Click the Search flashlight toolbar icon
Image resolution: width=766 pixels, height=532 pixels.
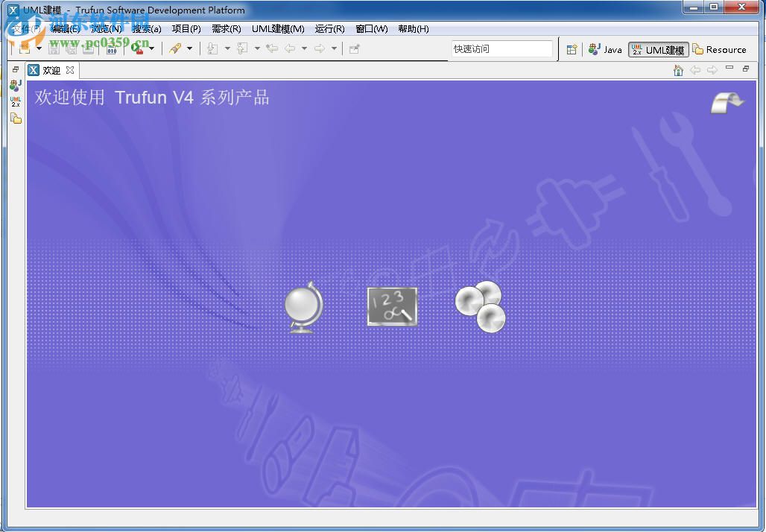(x=175, y=48)
